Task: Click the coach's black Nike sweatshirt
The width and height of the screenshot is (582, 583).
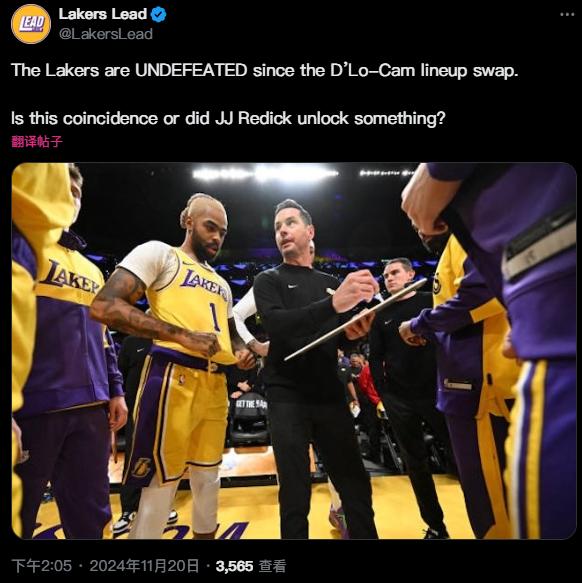Action: point(298,329)
